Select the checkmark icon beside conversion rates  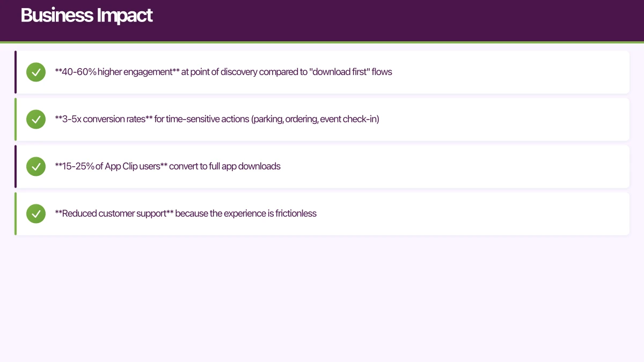36,119
